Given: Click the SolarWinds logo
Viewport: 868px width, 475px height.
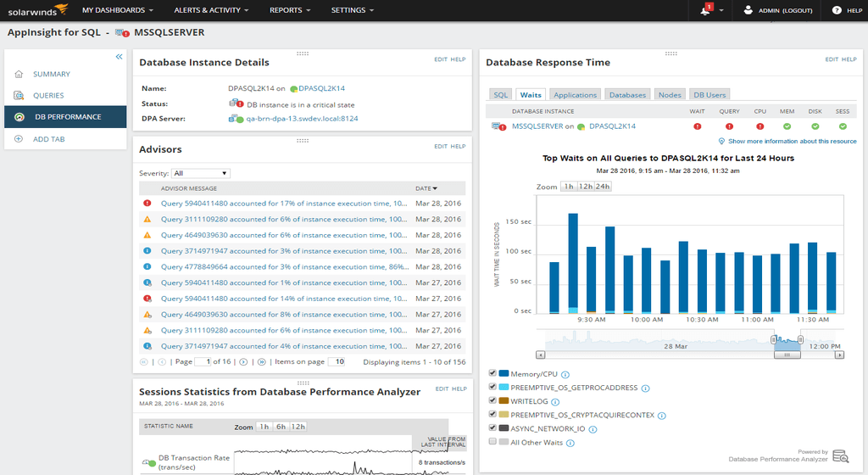Looking at the screenshot, I should tap(37, 10).
